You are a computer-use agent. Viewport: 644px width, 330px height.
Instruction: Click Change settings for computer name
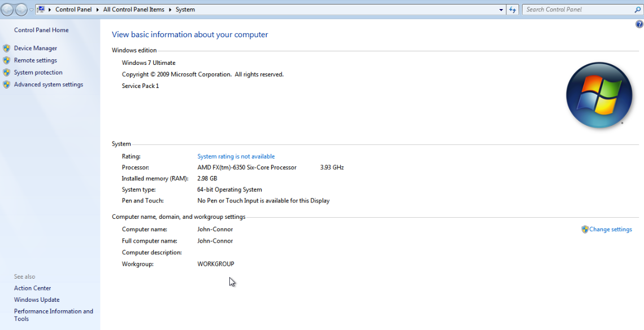pos(610,229)
